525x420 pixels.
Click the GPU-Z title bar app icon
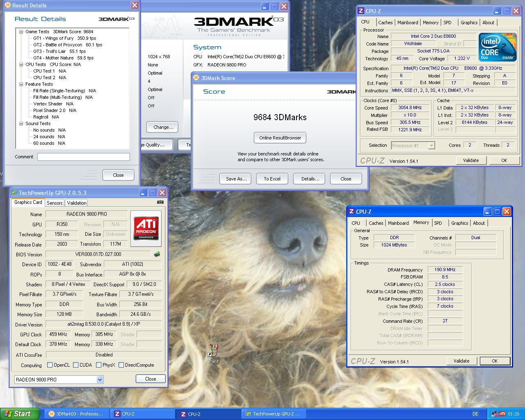pyautogui.click(x=14, y=193)
